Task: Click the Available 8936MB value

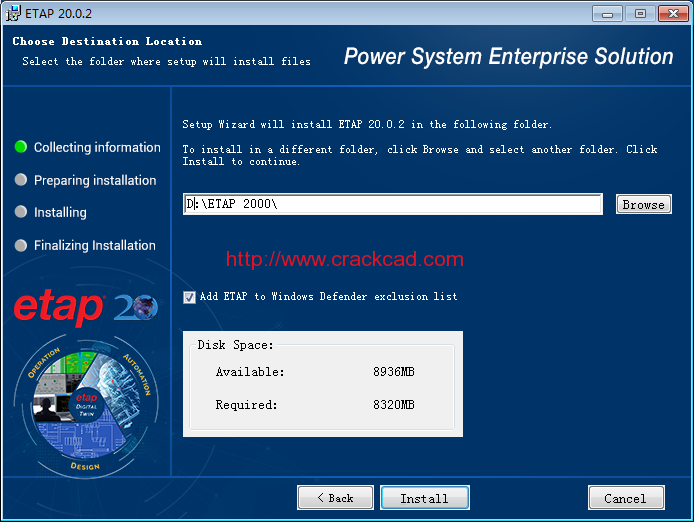Action: (x=393, y=371)
